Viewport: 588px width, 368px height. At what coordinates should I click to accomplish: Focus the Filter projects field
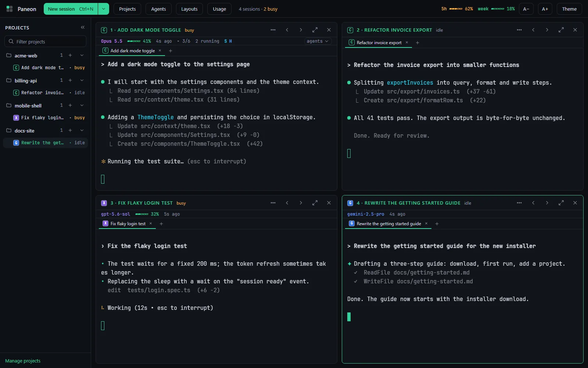(x=45, y=41)
